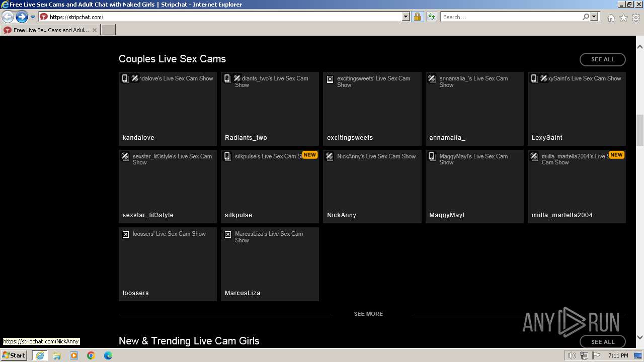Click See More under Couples cams
Viewport: 644px width, 362px height.
(368, 314)
